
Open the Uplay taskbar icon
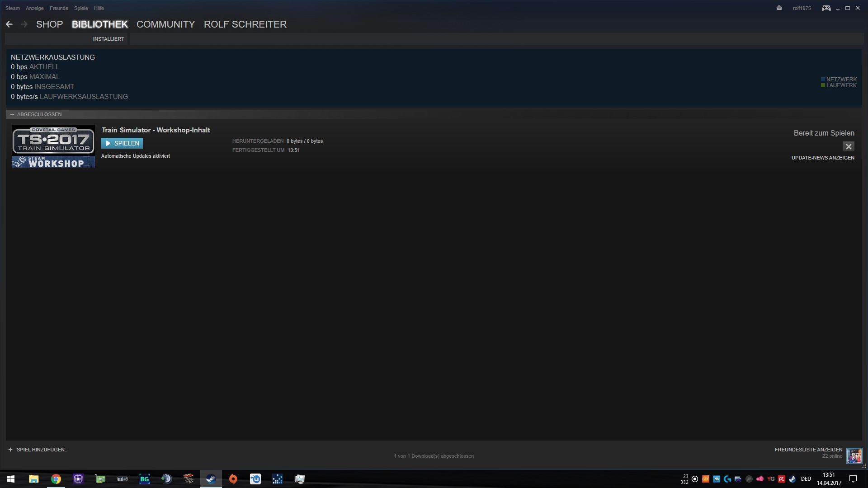pos(255,479)
